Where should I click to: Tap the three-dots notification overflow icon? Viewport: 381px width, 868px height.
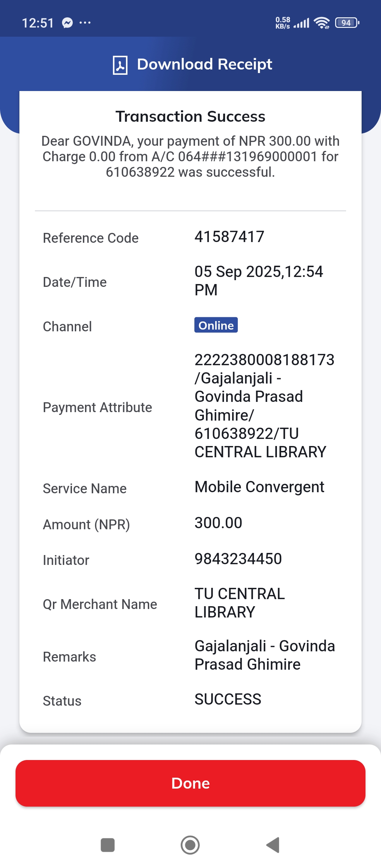[x=85, y=23]
